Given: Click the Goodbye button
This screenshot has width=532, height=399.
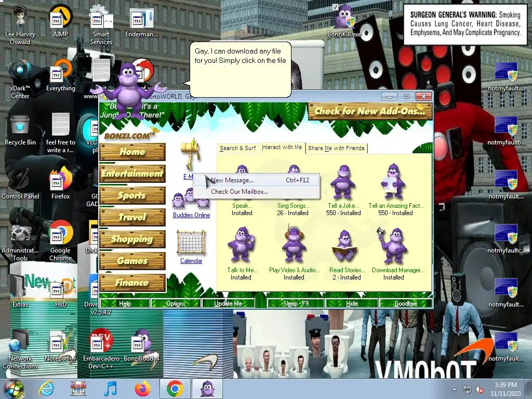Looking at the screenshot, I should click(406, 303).
